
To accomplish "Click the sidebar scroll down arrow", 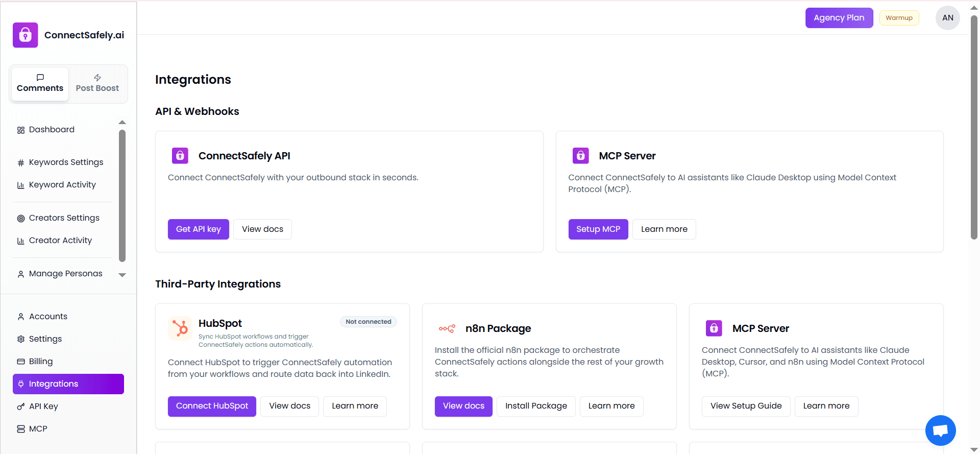I will [122, 275].
